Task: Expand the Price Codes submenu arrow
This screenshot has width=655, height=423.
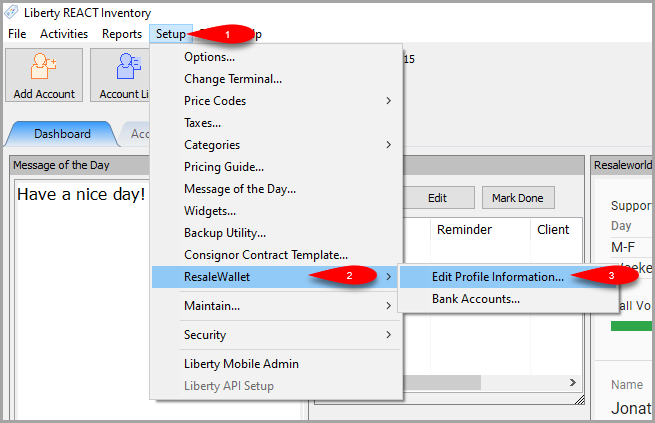Action: coord(388,101)
